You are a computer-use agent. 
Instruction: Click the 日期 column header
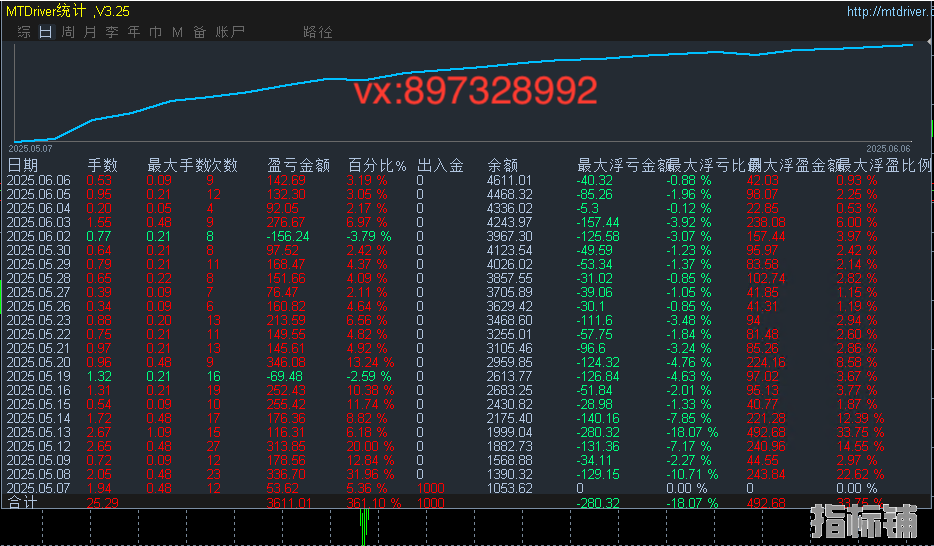[24, 165]
